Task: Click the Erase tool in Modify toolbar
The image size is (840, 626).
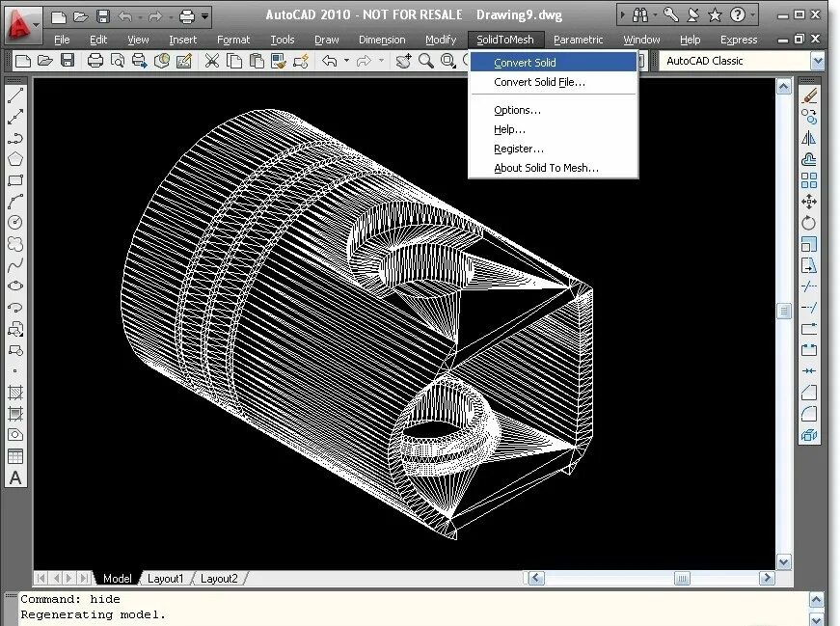Action: (x=809, y=96)
